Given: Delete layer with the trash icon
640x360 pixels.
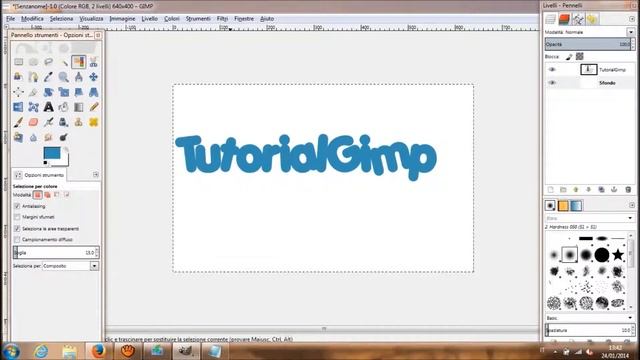Looking at the screenshot, I should tap(628, 190).
